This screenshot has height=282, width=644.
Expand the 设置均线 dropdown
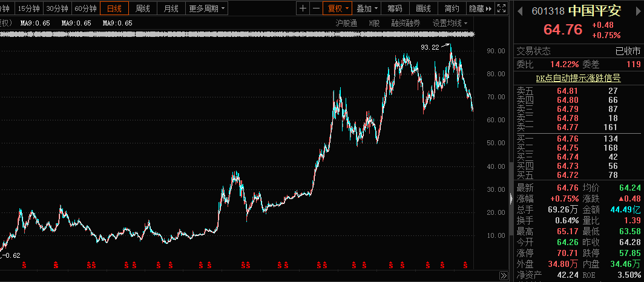[450, 23]
